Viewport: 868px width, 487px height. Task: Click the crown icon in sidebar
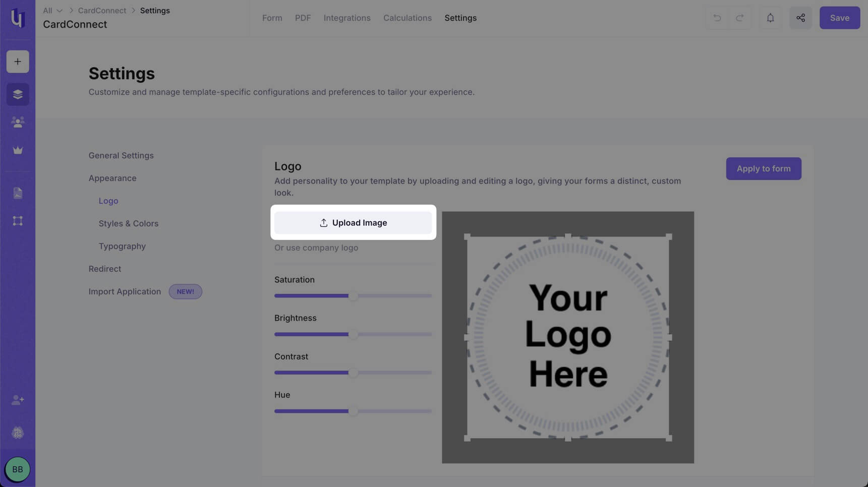(x=18, y=150)
